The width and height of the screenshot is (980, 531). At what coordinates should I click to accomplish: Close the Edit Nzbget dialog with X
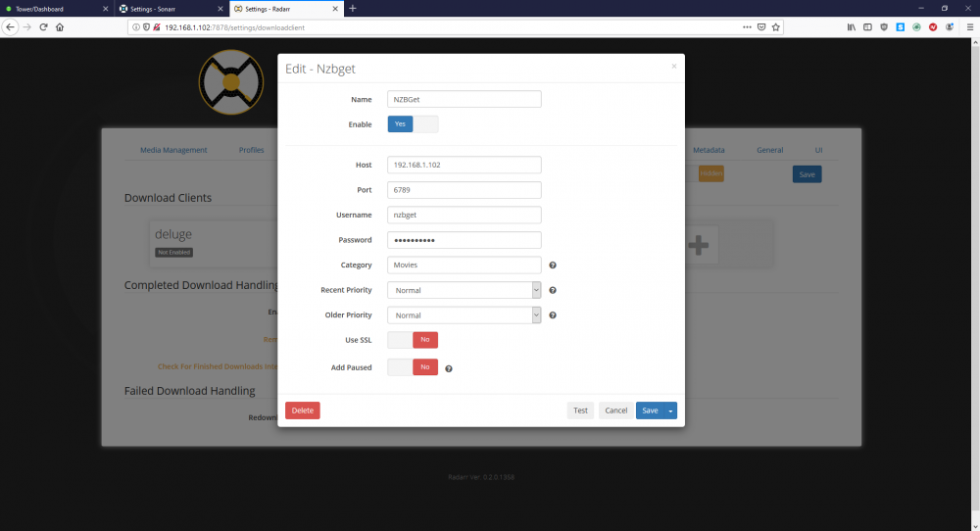click(674, 67)
